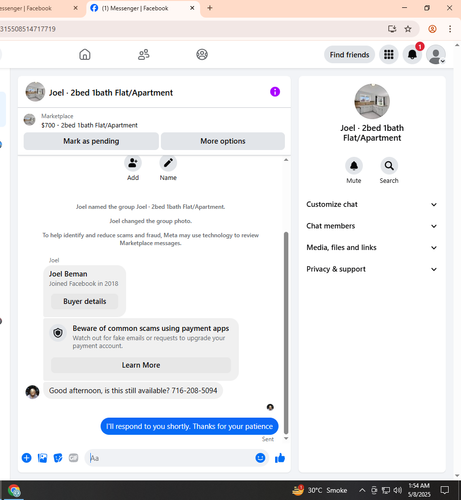This screenshot has height=500, width=461.
Task: Choose a sticker icon
Action: coord(58,458)
